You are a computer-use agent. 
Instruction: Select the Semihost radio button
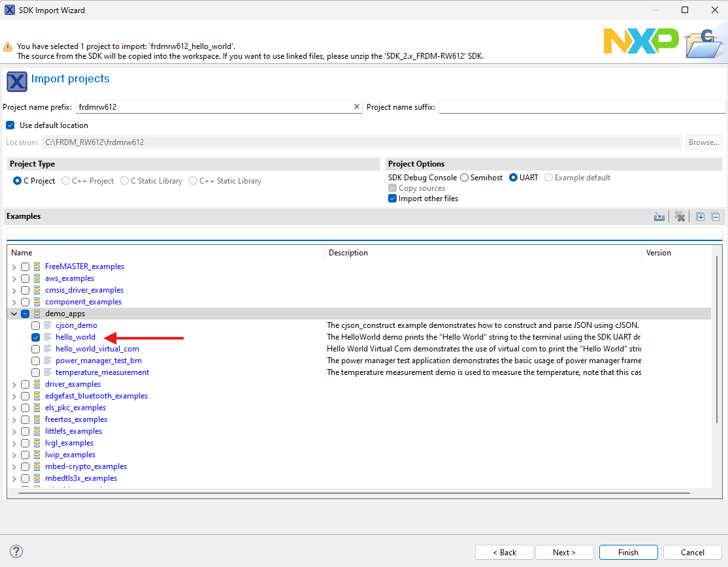(x=464, y=178)
